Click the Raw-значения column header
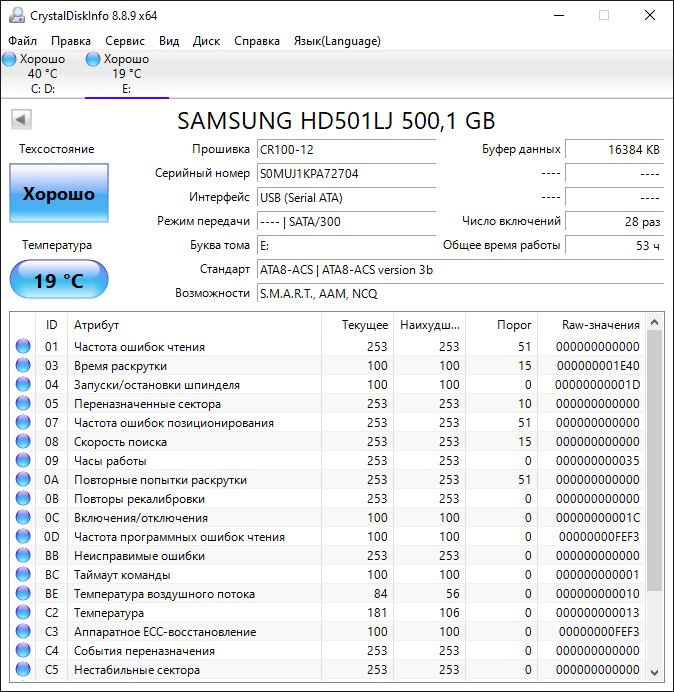This screenshot has height=692, width=674. (601, 325)
